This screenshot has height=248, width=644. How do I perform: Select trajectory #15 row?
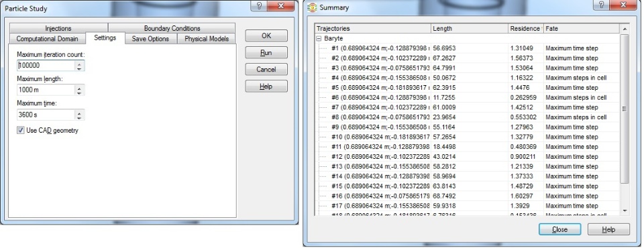point(467,186)
